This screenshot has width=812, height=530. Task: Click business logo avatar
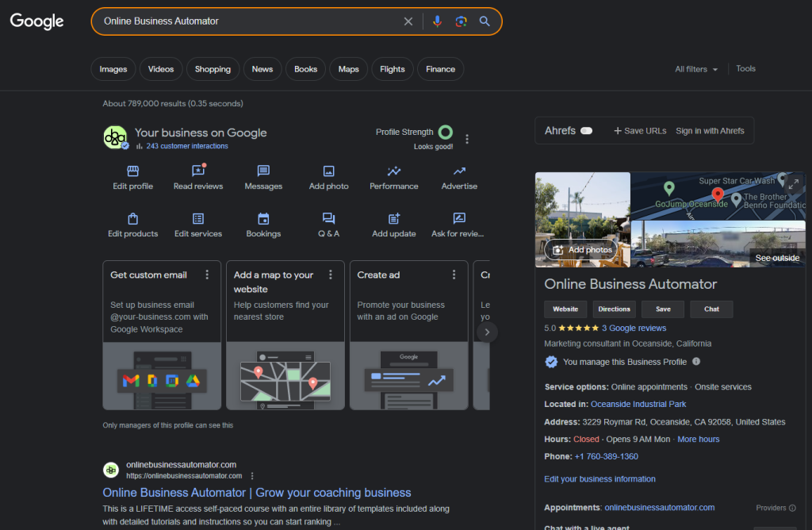[x=115, y=137]
